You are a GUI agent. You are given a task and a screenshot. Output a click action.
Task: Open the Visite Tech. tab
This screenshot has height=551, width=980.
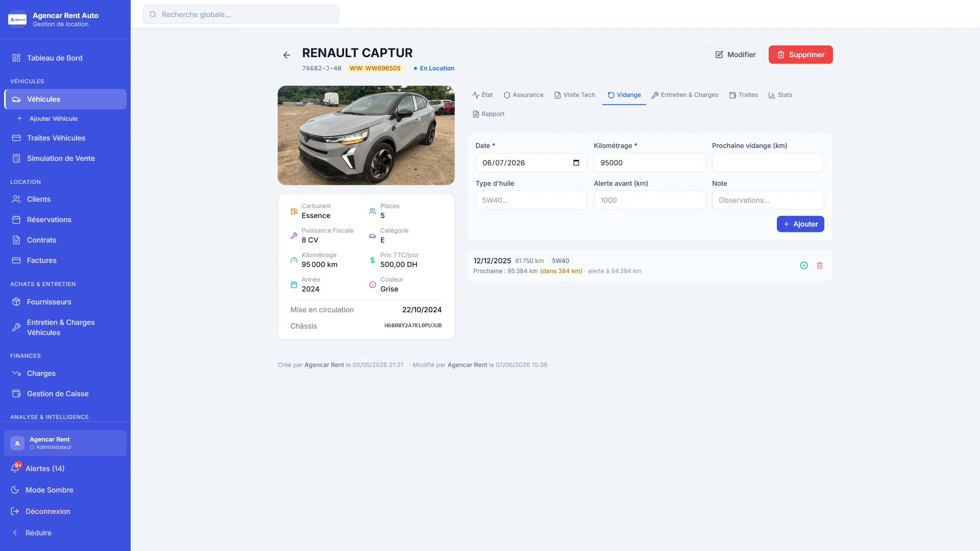pyautogui.click(x=575, y=95)
